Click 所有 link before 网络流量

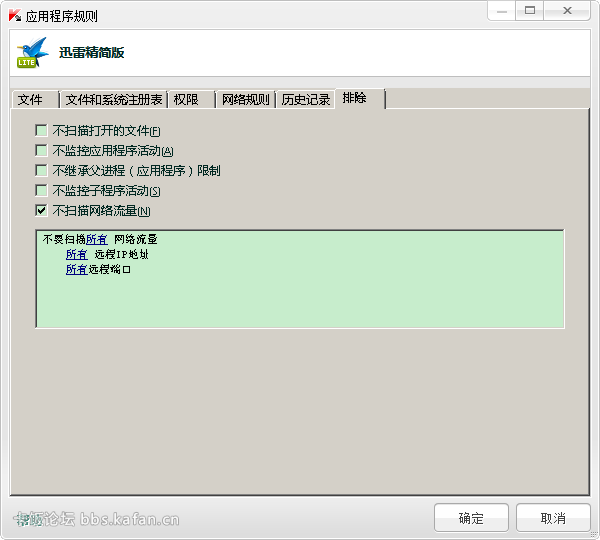pos(96,240)
